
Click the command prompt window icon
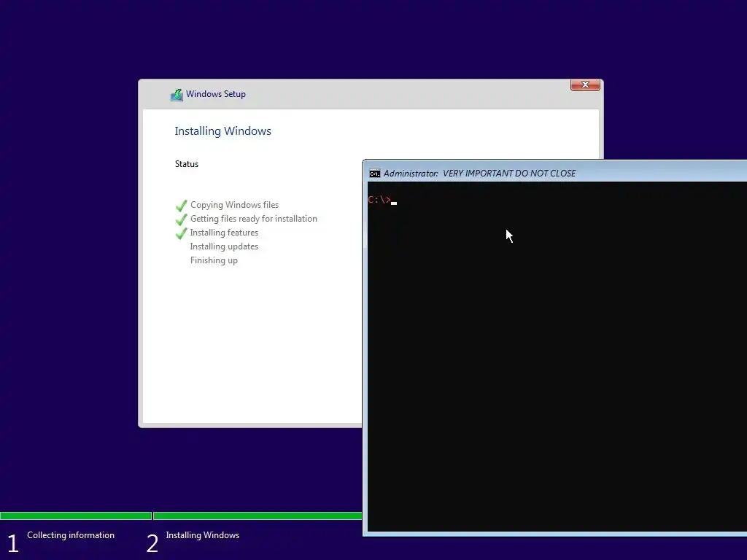click(x=375, y=174)
